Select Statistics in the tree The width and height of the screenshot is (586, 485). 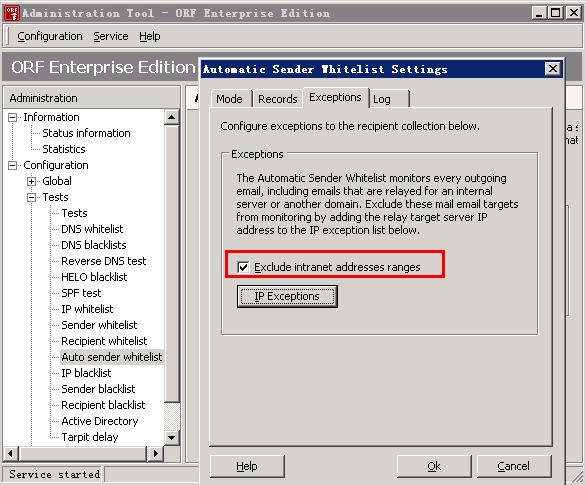(64, 149)
